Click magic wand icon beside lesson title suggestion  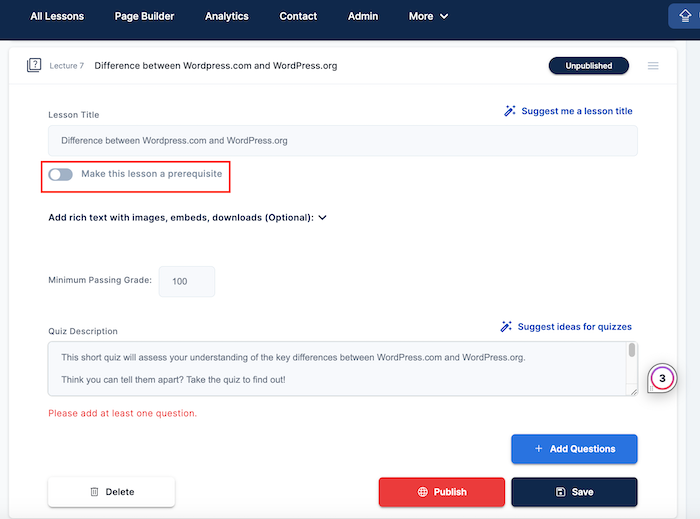pyautogui.click(x=509, y=111)
